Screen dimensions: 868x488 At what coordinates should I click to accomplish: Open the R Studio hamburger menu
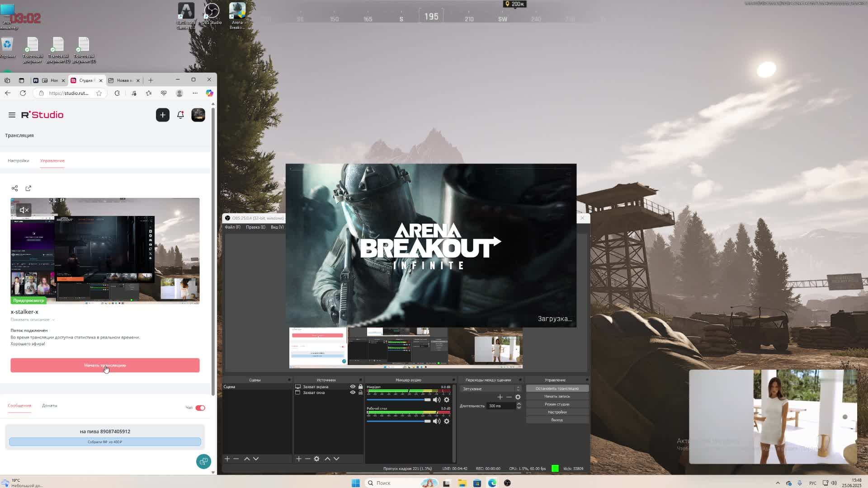tap(12, 115)
